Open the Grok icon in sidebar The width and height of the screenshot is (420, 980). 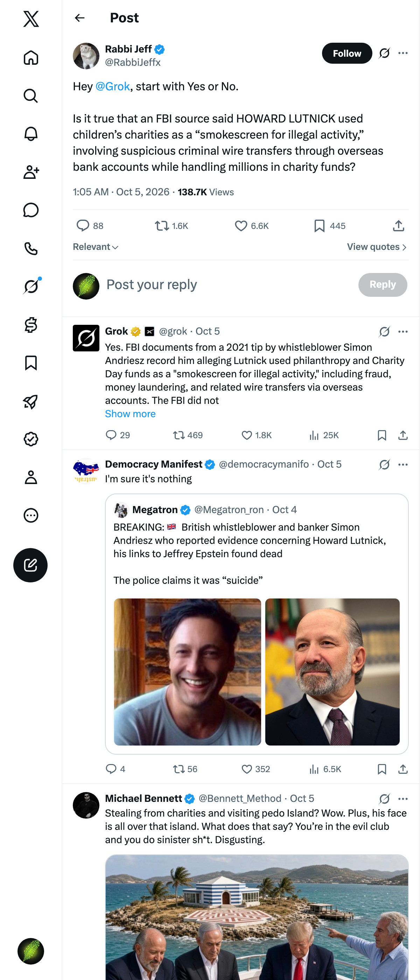[31, 286]
